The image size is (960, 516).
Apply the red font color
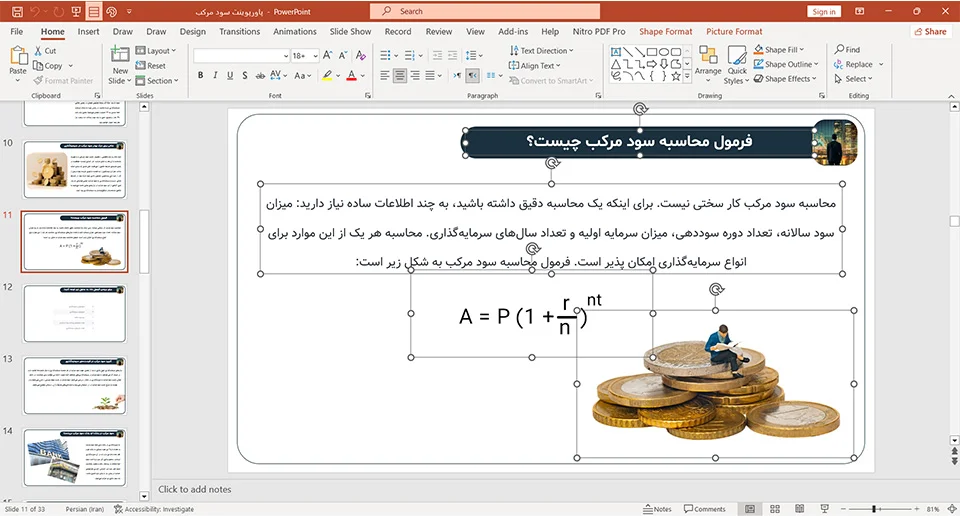pyautogui.click(x=351, y=75)
